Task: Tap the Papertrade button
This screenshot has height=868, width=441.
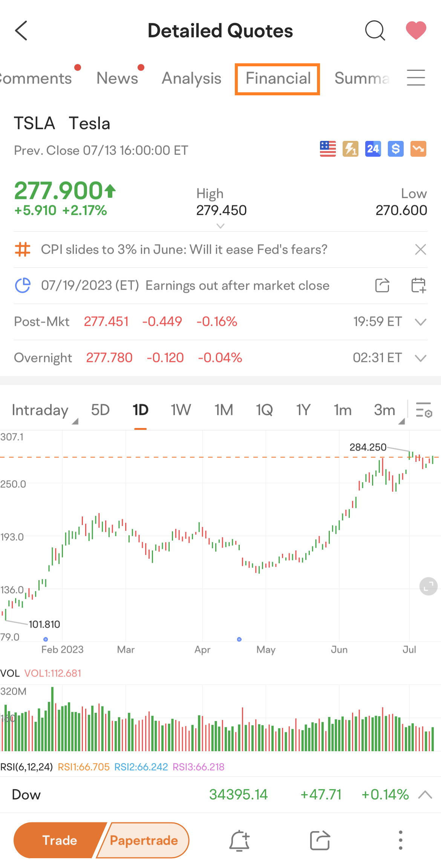Action: [144, 840]
